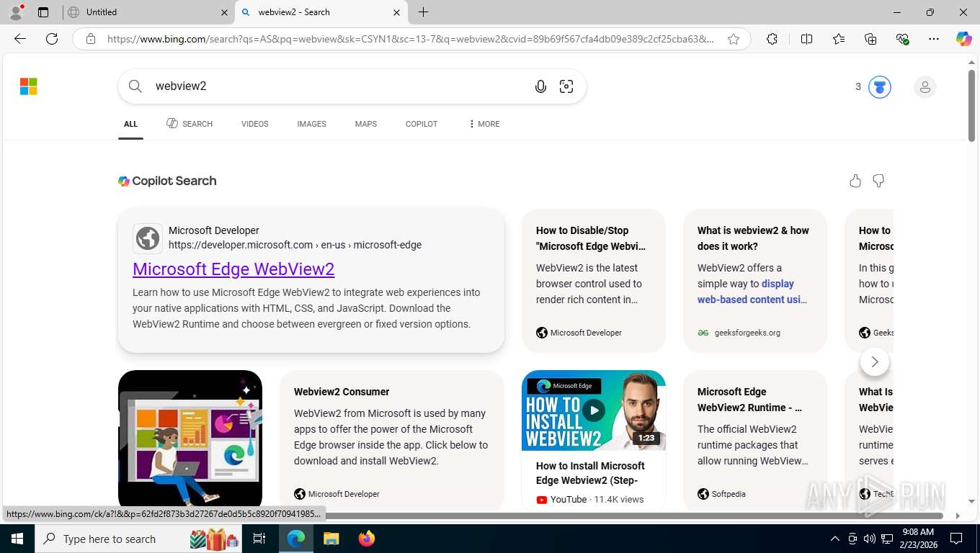Click the Microsoft logo on Bing

tap(29, 86)
